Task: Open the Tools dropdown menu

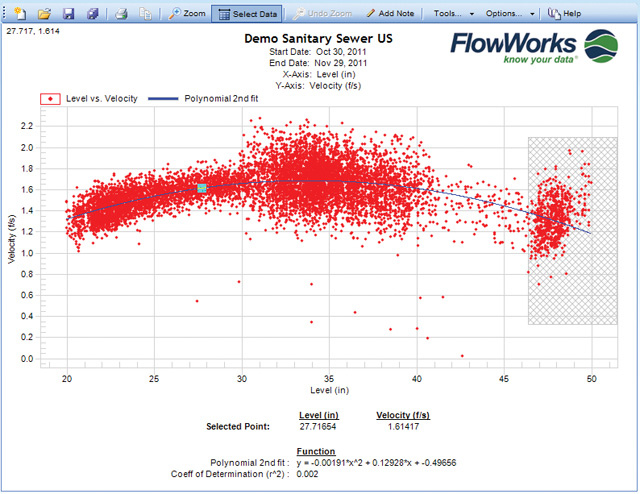Action: [x=454, y=14]
